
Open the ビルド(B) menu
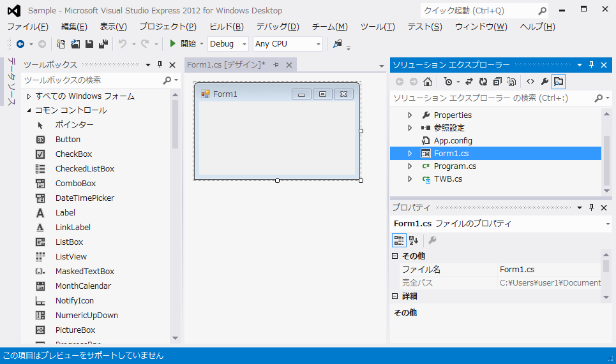[x=226, y=27]
